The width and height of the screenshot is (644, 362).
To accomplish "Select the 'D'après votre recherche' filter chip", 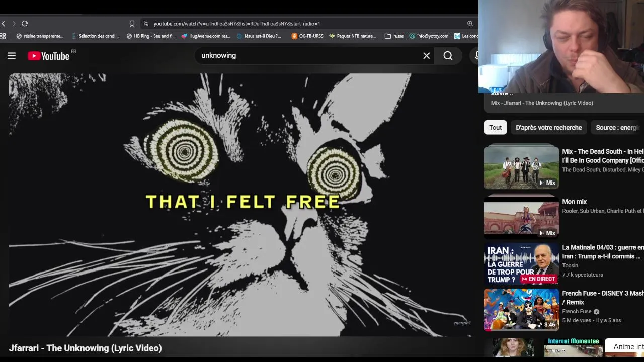I will tap(549, 127).
